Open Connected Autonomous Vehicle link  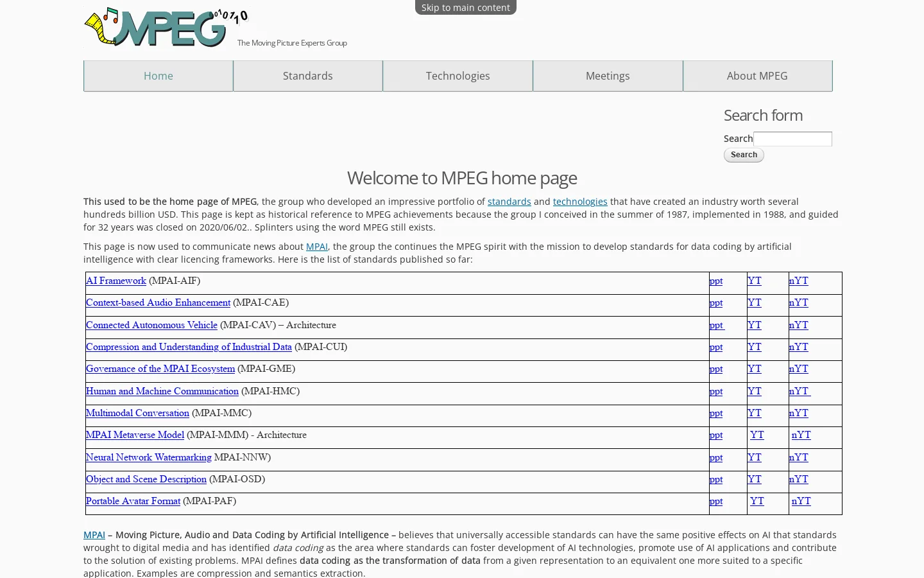[151, 325]
